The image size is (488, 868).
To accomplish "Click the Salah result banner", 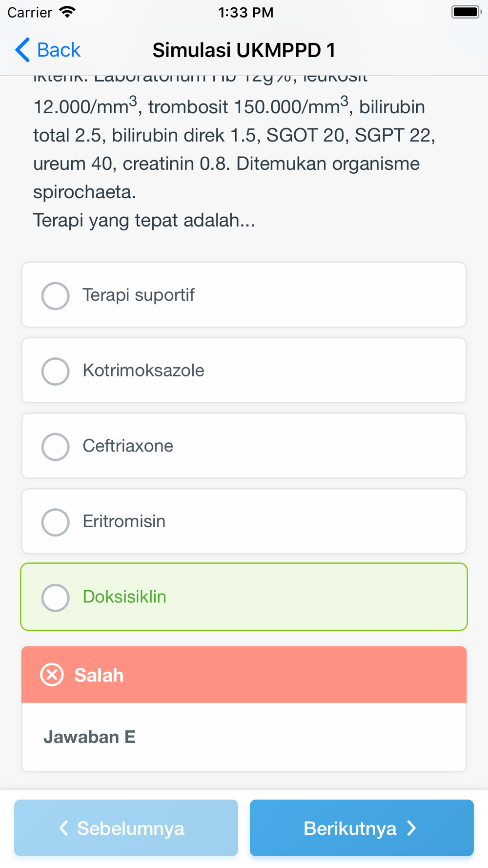I will [x=244, y=675].
